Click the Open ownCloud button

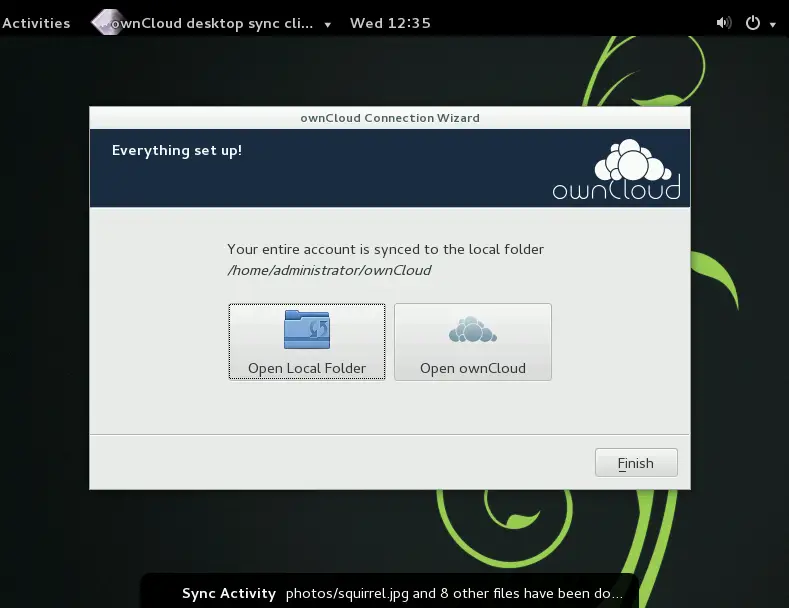coord(473,342)
